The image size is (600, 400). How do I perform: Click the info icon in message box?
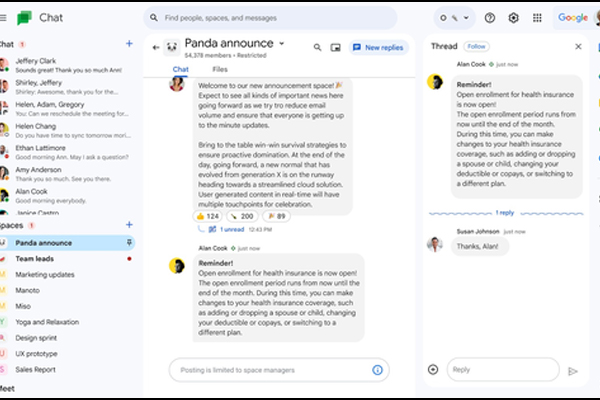377,369
